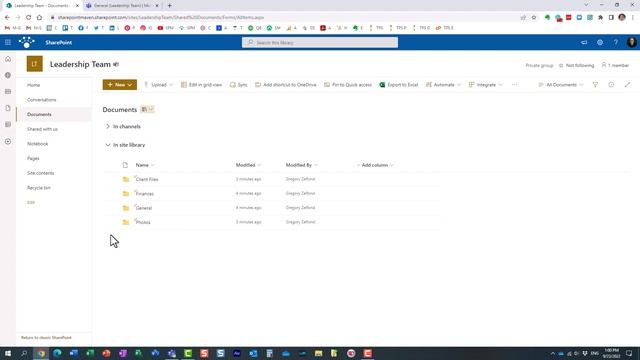Open the Teams icon beside site title
The image size is (640, 360).
coord(116,64)
